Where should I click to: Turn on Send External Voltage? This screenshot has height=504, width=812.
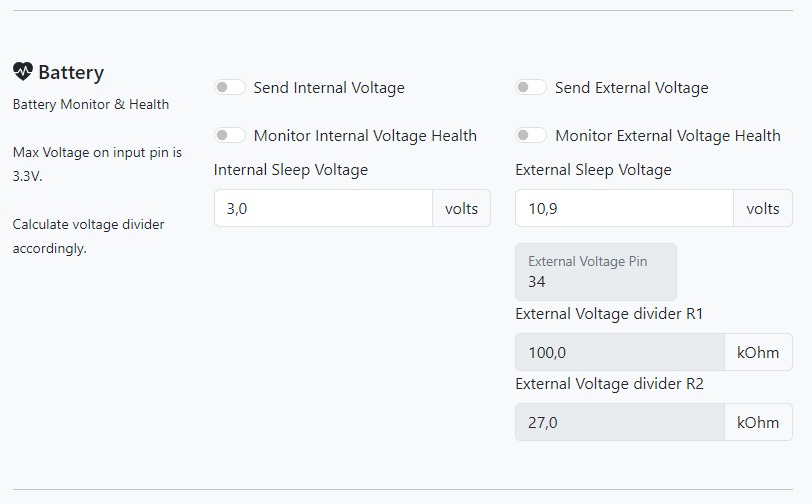[x=531, y=88]
